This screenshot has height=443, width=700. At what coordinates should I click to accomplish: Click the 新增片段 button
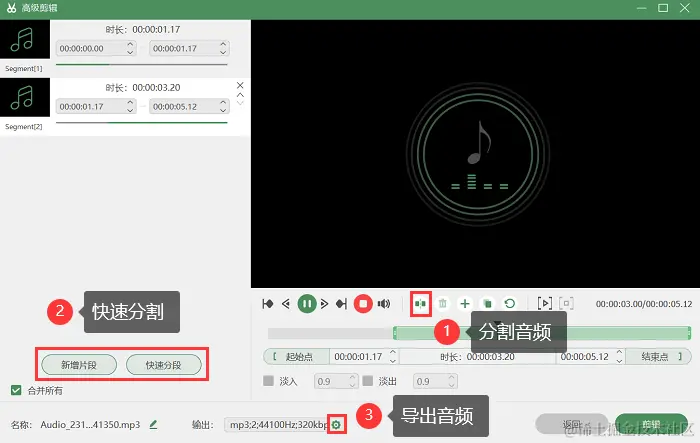coord(79,365)
